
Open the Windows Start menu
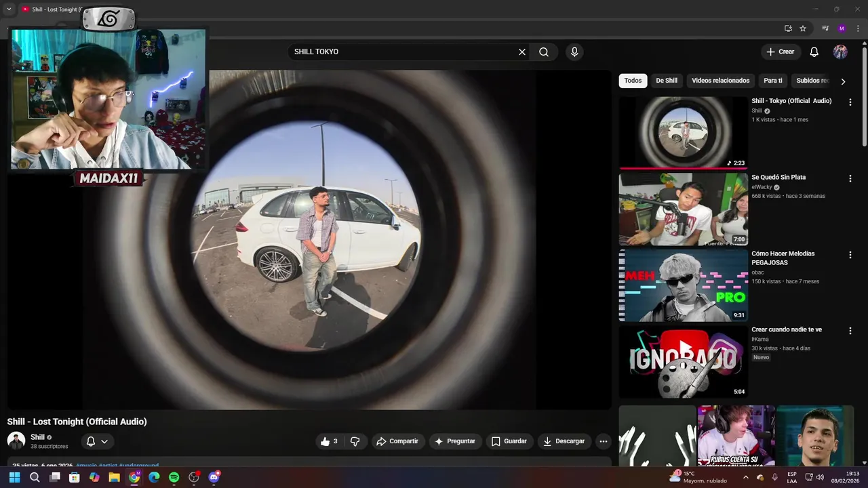pos(14,477)
